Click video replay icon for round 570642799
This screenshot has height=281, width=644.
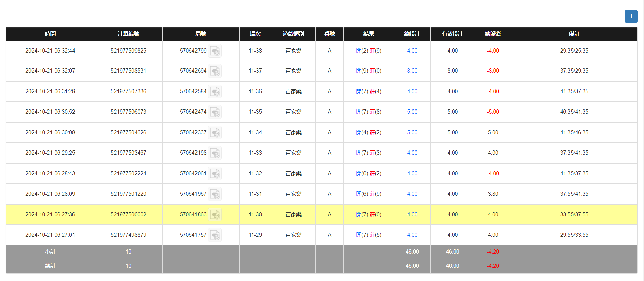coord(215,51)
